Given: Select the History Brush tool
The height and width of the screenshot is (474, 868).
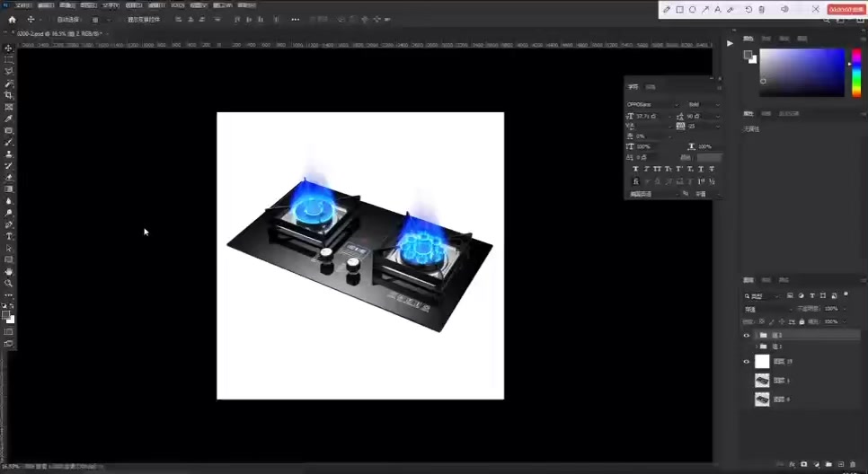Looking at the screenshot, I should pyautogui.click(x=8, y=165).
